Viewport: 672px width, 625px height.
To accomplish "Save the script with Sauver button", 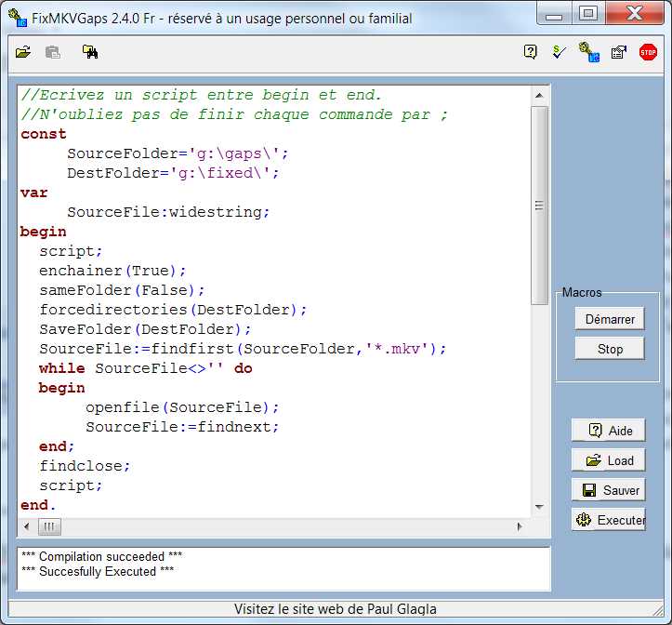I will tap(609, 490).
